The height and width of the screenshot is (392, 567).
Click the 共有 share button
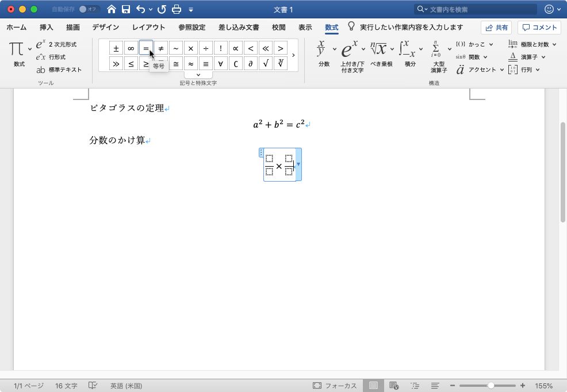point(496,28)
